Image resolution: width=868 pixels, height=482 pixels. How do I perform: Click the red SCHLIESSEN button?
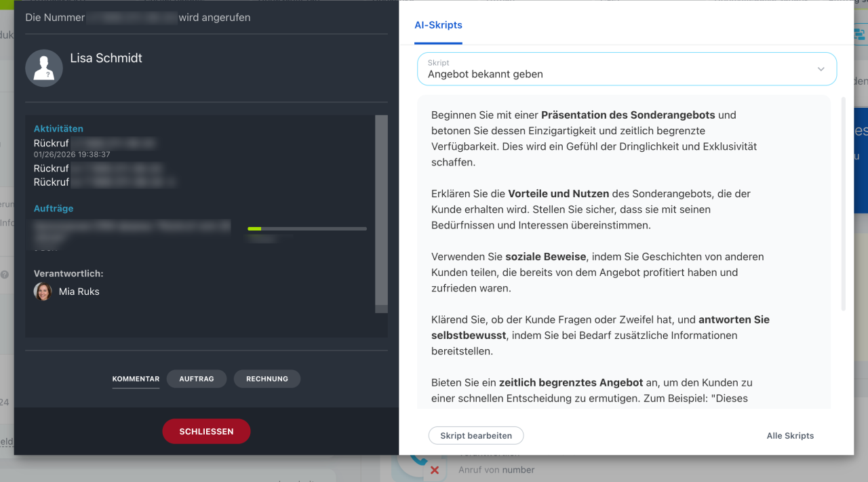pyautogui.click(x=206, y=431)
